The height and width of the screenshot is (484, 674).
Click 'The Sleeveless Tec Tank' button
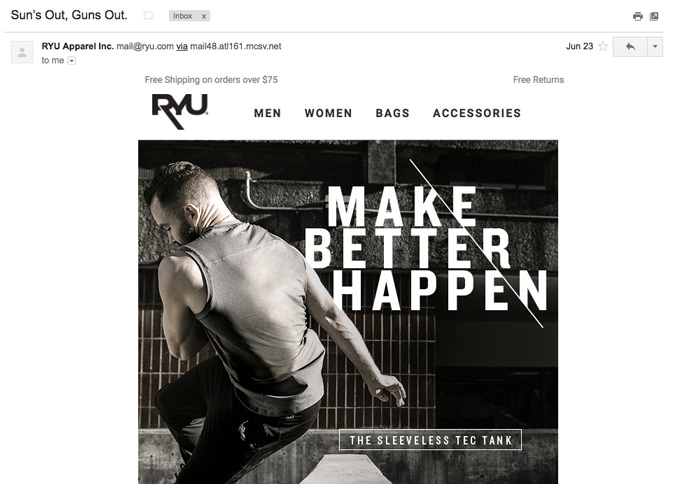coord(430,440)
